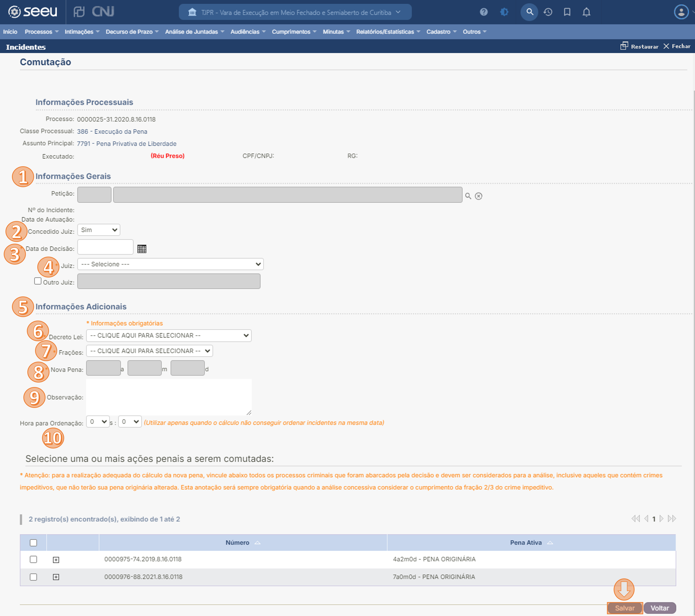The width and height of the screenshot is (695, 616).
Task: Close the Incidentes panel with Fechar
Action: [677, 46]
